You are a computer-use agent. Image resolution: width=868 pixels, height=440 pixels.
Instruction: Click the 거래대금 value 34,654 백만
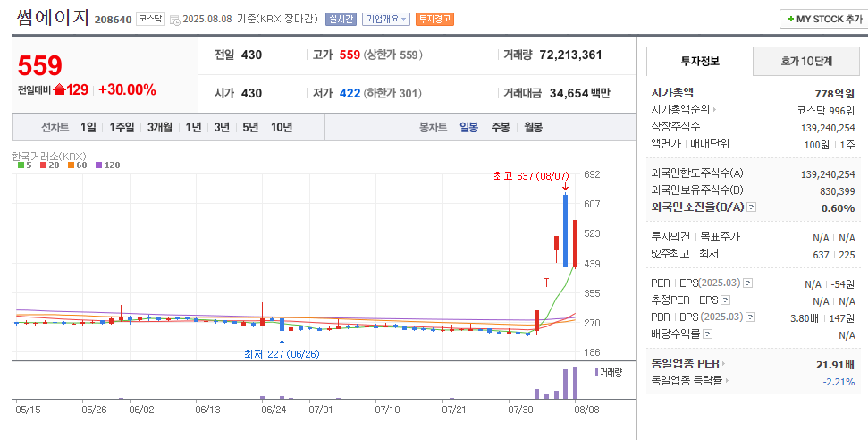(579, 93)
